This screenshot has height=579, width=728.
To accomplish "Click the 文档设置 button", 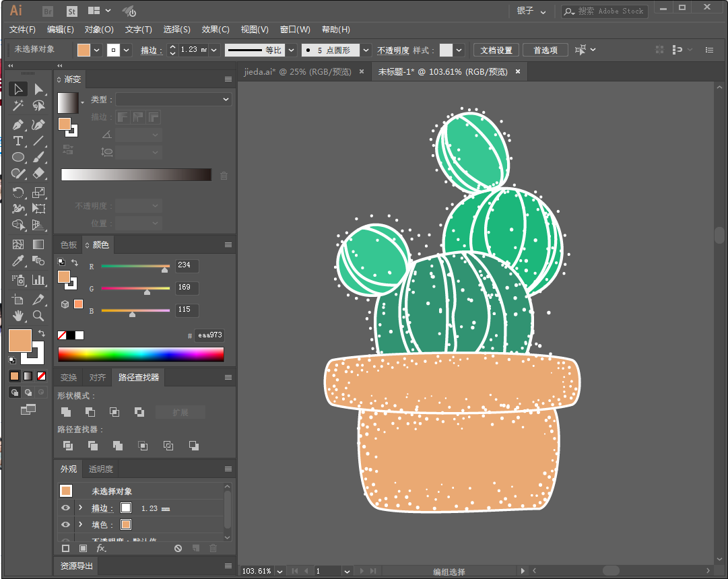I will point(496,50).
